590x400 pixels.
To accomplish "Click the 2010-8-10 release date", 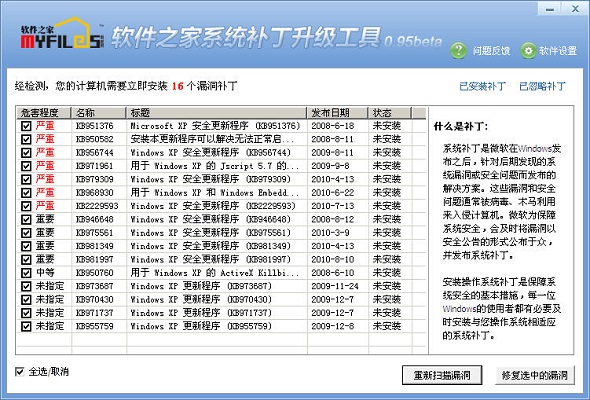I will pyautogui.click(x=333, y=259).
